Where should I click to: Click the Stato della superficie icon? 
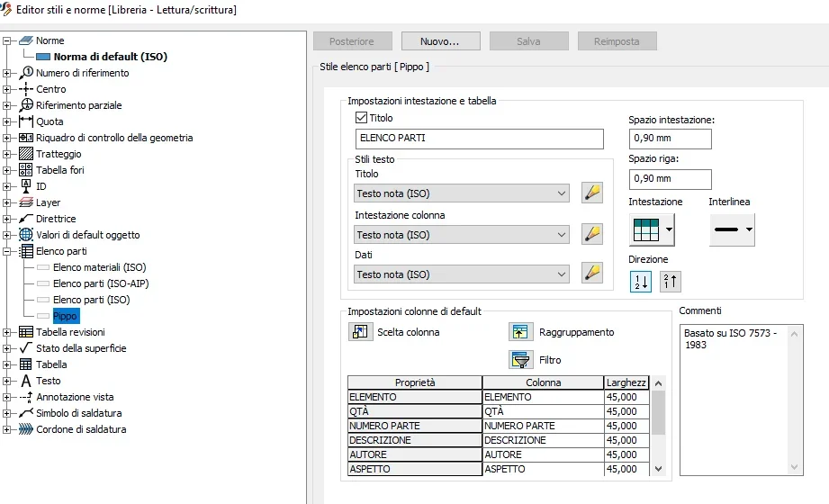pos(26,348)
